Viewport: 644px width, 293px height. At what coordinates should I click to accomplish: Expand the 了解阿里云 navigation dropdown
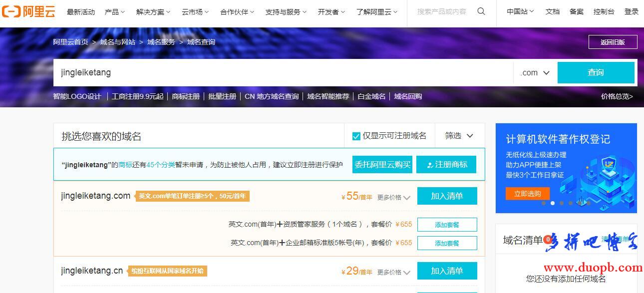click(x=377, y=11)
